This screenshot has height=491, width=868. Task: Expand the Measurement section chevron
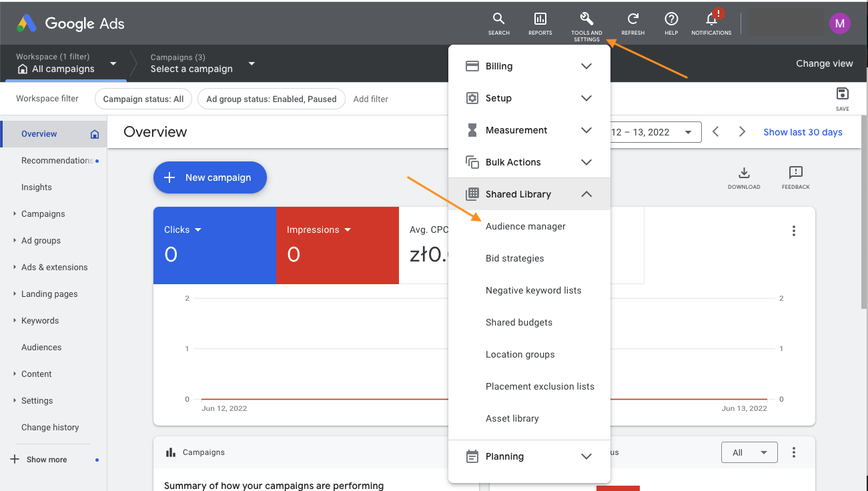pyautogui.click(x=586, y=130)
